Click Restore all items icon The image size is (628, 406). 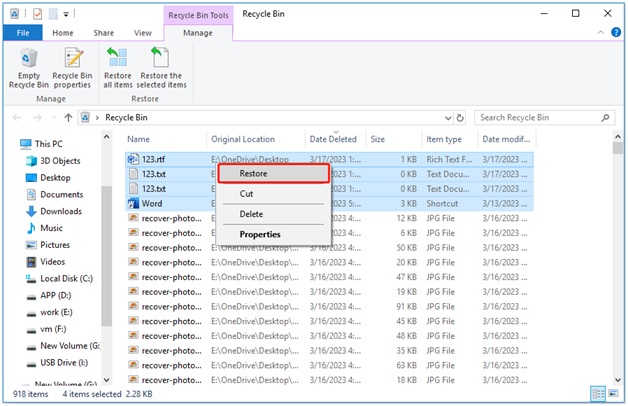point(117,66)
